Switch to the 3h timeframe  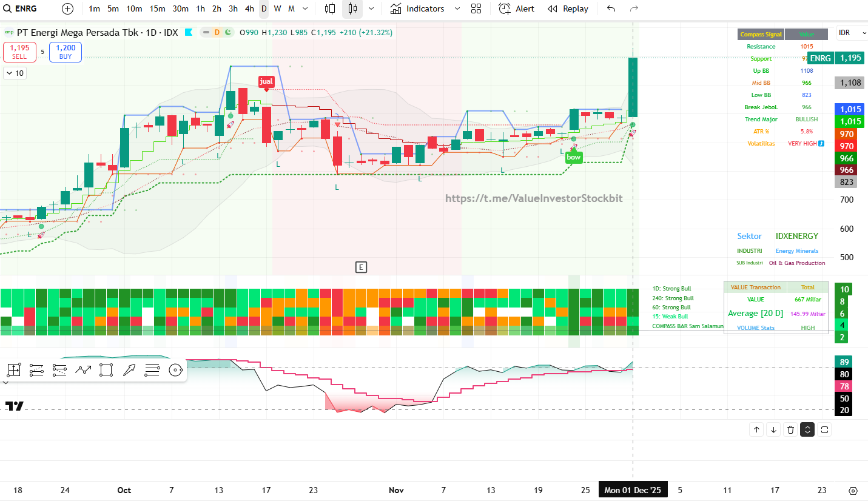(x=233, y=8)
